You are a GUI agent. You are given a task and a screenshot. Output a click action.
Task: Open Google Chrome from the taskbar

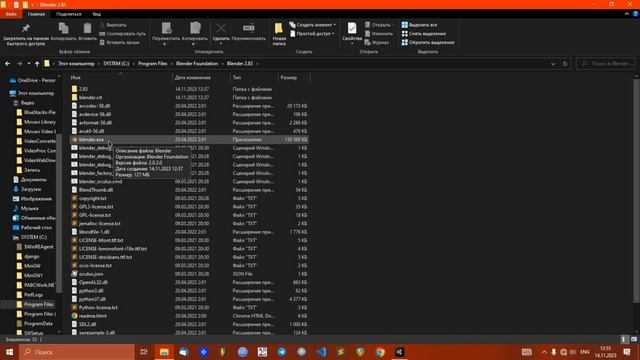click(x=380, y=352)
